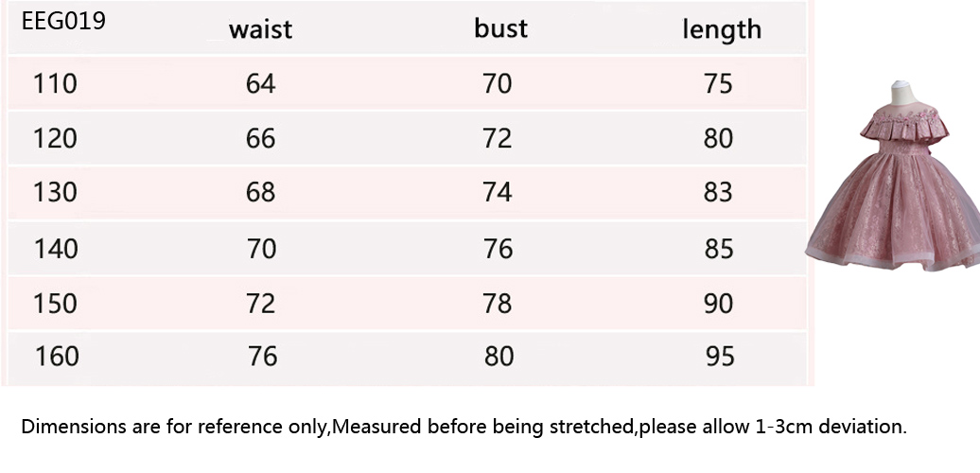Viewport: 980px width, 473px height.
Task: Click the size 160 row label
Action: click(57, 357)
